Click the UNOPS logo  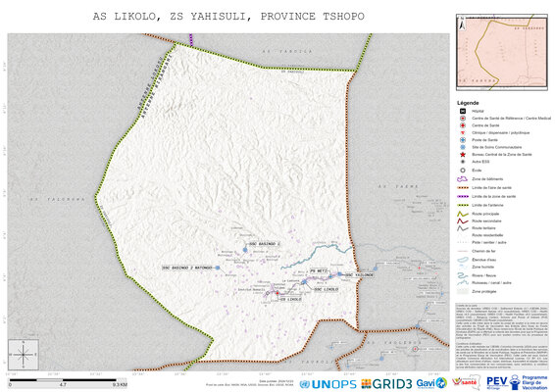point(328,384)
